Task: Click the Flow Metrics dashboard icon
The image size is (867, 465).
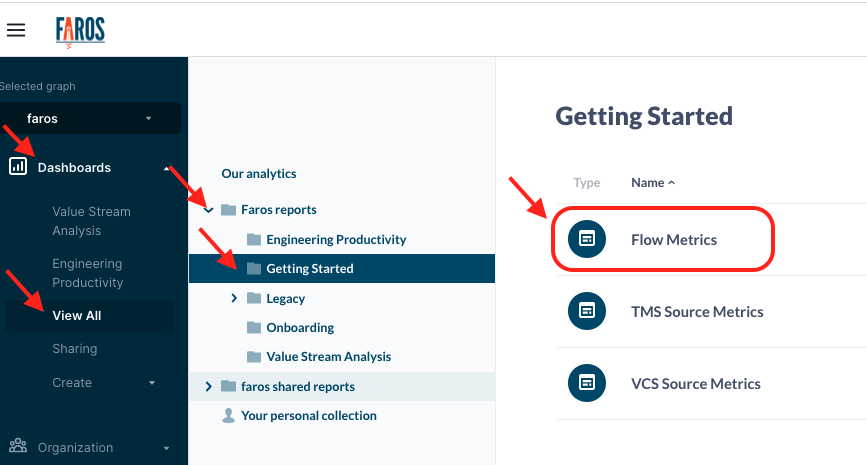Action: pyautogui.click(x=587, y=239)
